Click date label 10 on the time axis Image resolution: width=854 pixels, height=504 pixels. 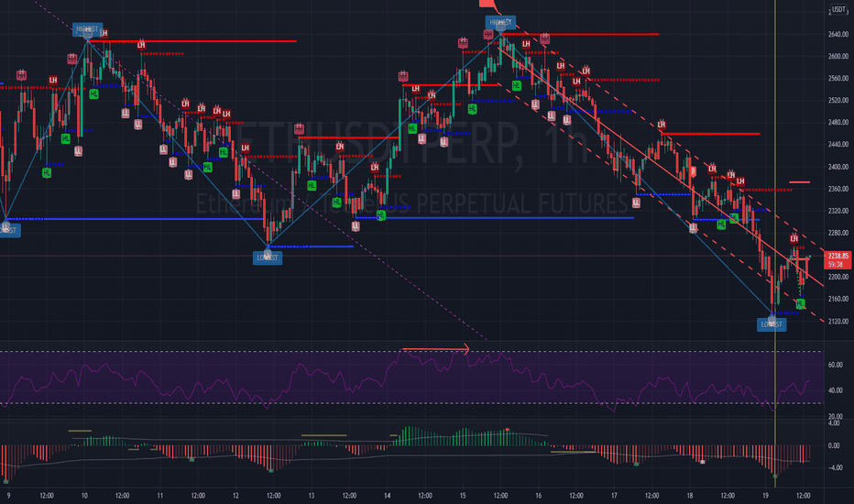click(84, 496)
